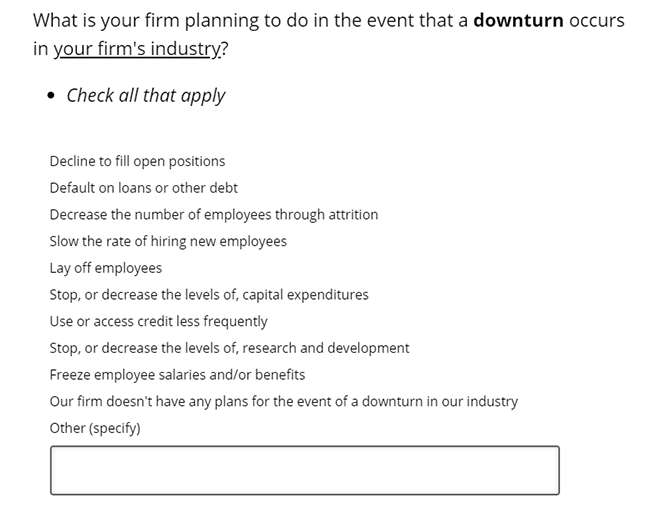The width and height of the screenshot is (650, 523).
Task: Select 'Stop, or decrease the levels of, research and development'
Action: (229, 348)
